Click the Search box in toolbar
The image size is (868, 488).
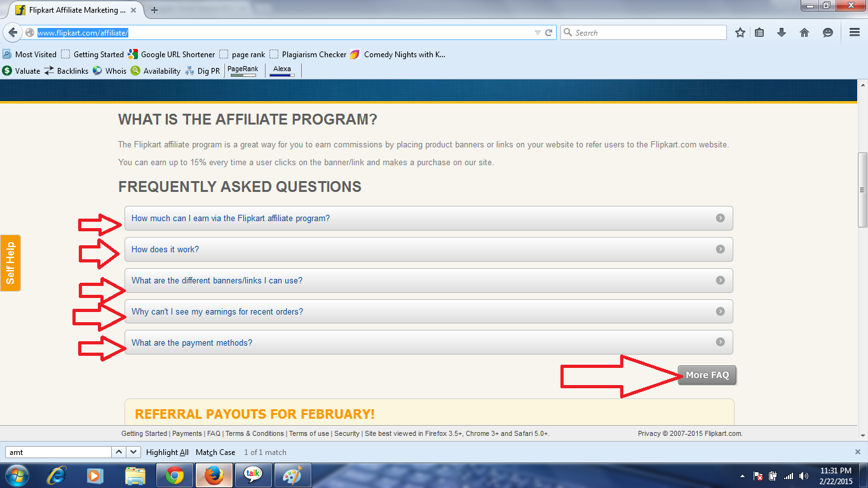point(643,32)
